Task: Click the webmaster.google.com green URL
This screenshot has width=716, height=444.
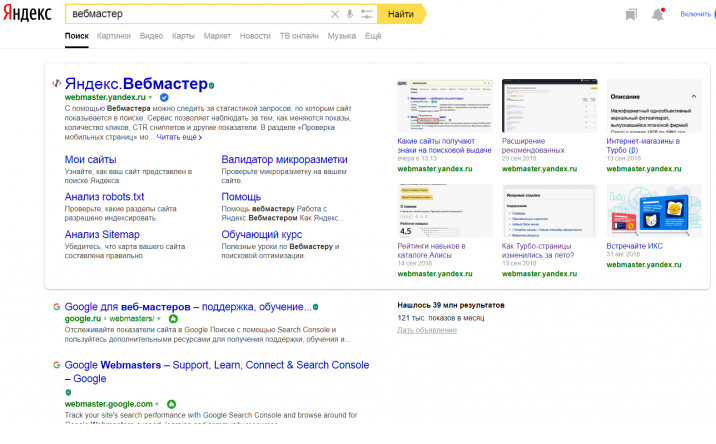Action: click(109, 404)
